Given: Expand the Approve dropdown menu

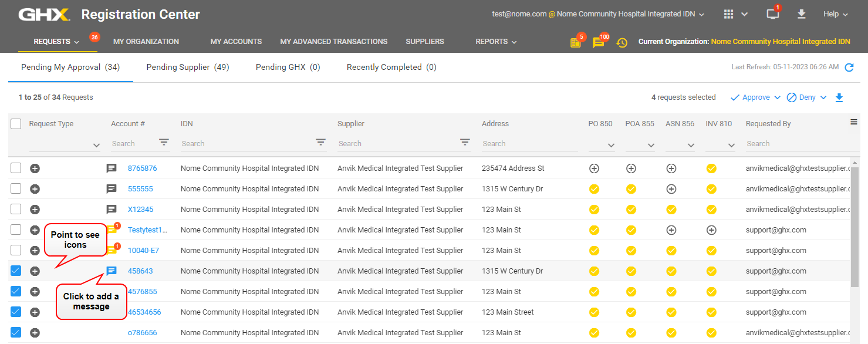Looking at the screenshot, I should point(777,97).
